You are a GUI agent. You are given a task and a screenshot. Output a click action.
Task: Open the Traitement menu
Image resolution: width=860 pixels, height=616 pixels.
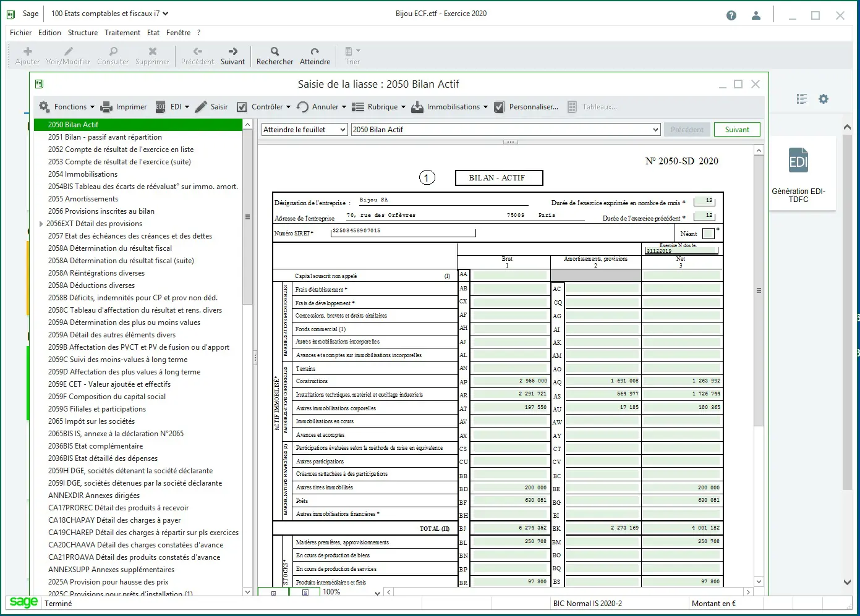pos(122,33)
